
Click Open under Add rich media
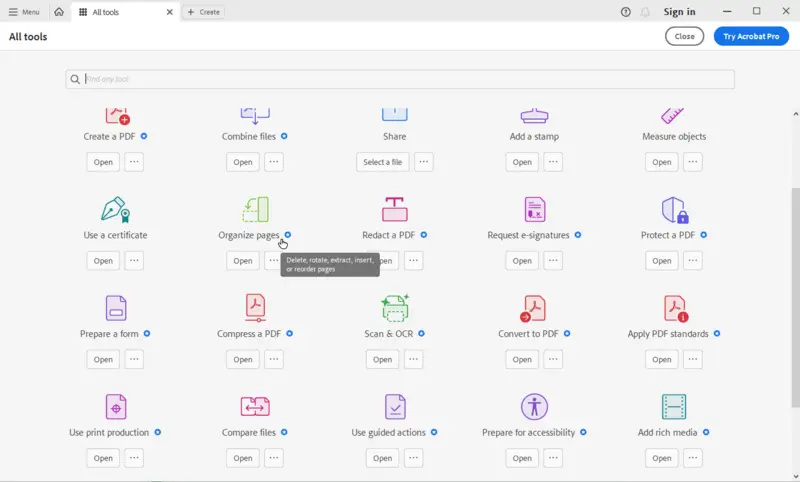(662, 458)
